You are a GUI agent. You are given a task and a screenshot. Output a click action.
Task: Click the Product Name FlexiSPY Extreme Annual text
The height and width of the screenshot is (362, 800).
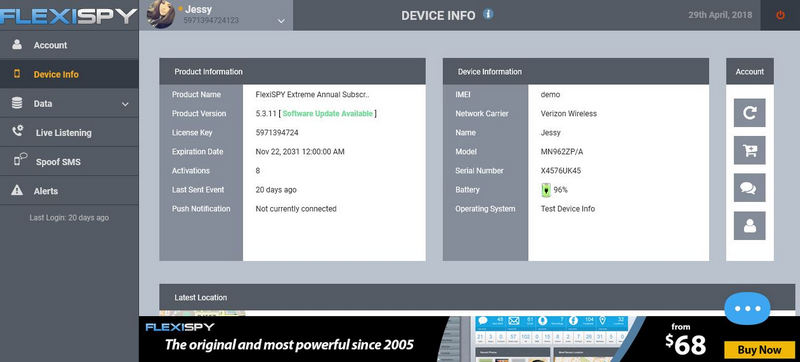click(x=312, y=94)
